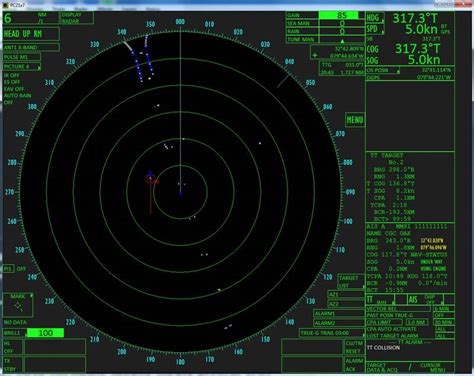The height and width of the screenshot is (376, 474).
Task: Activate the AZ1 acquisition zone
Action: tap(346, 294)
